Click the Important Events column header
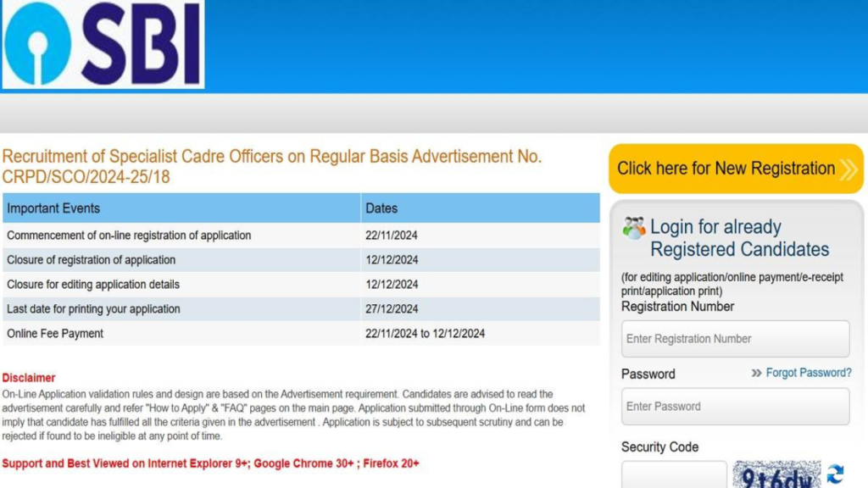Screen dimensions: 868x488 tap(181, 208)
